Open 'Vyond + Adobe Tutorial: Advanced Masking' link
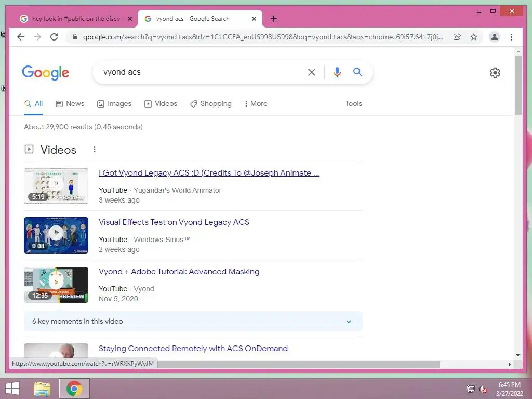This screenshot has height=399, width=532. pyautogui.click(x=179, y=272)
